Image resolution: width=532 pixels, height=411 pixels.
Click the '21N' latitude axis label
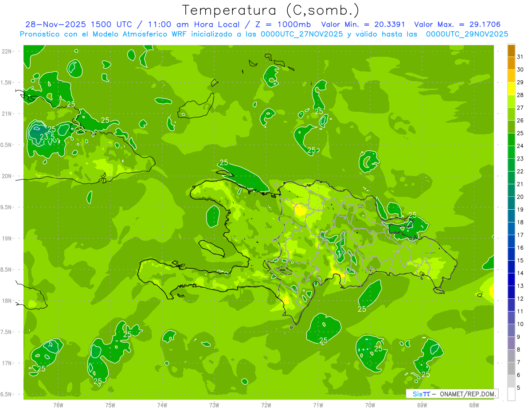pos(7,114)
